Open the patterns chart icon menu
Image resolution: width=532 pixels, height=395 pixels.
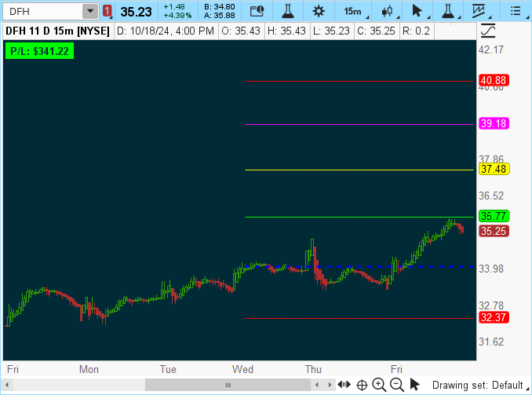(x=479, y=11)
